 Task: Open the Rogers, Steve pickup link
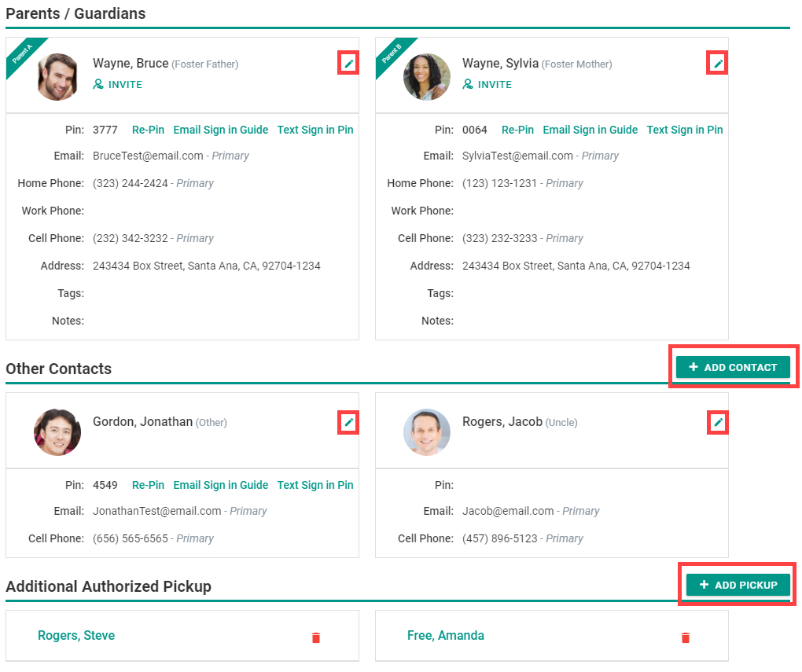point(76,635)
